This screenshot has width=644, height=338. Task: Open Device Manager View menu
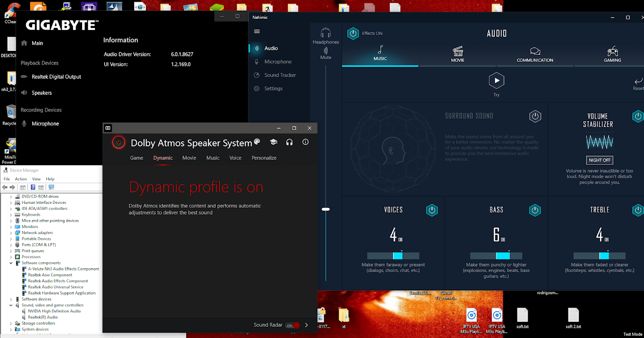pos(36,179)
